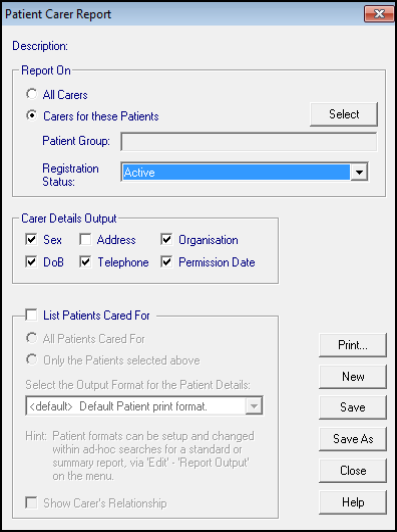397x532 pixels.
Task: Click the Print... button
Action: click(x=353, y=345)
